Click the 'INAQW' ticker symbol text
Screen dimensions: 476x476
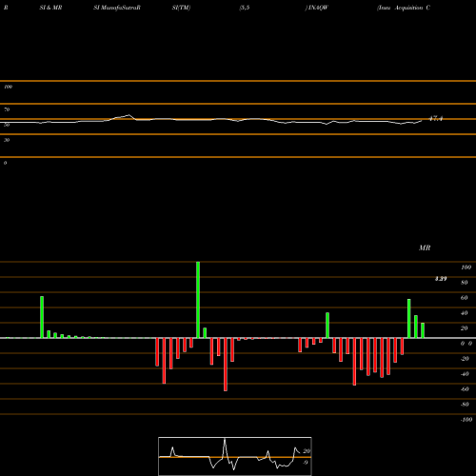[x=318, y=8]
